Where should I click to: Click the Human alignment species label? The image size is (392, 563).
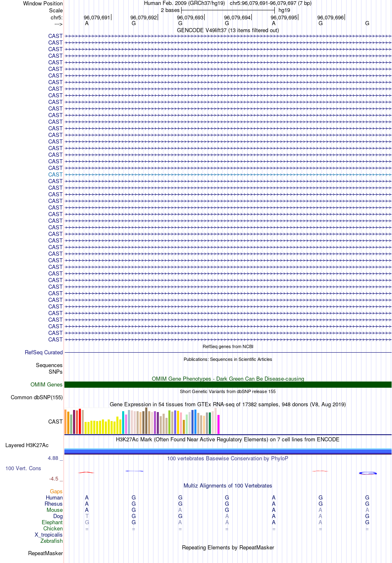54,497
